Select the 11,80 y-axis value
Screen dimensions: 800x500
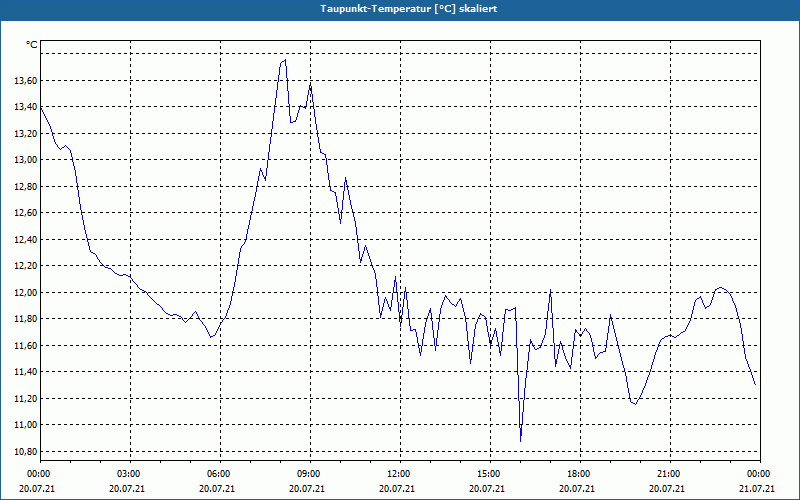[x=26, y=319]
